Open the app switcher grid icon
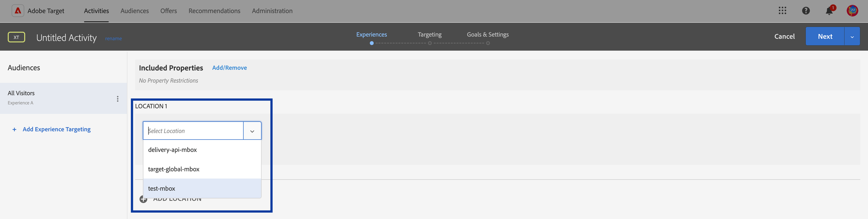The height and width of the screenshot is (219, 868). [x=782, y=11]
